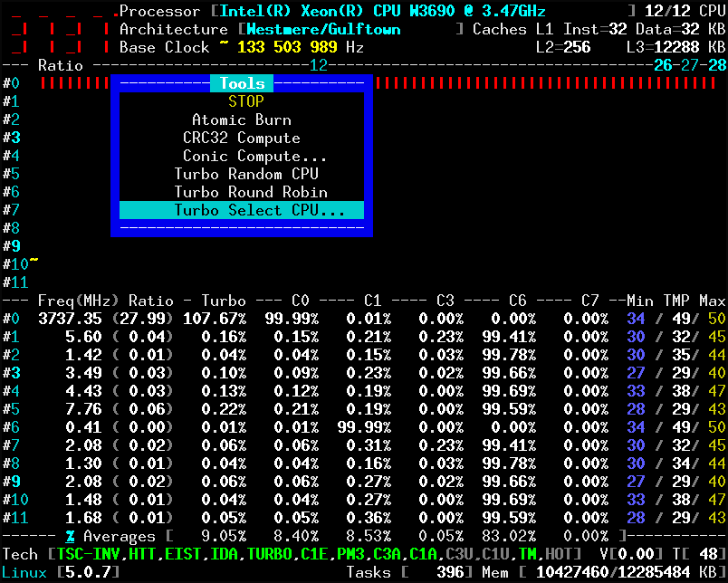The width and height of the screenshot is (728, 583).
Task: Click Linux kernel version 5.0.7
Action: point(88,572)
